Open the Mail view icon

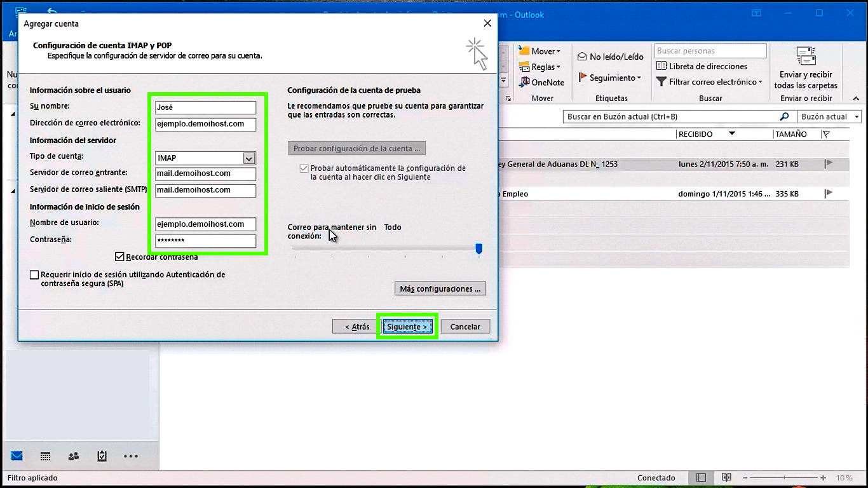[17, 456]
